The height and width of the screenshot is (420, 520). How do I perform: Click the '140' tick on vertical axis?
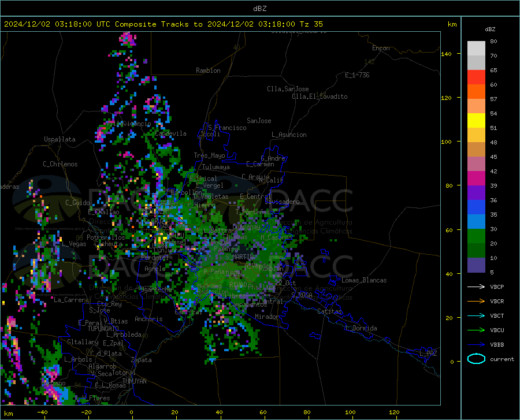point(446,54)
